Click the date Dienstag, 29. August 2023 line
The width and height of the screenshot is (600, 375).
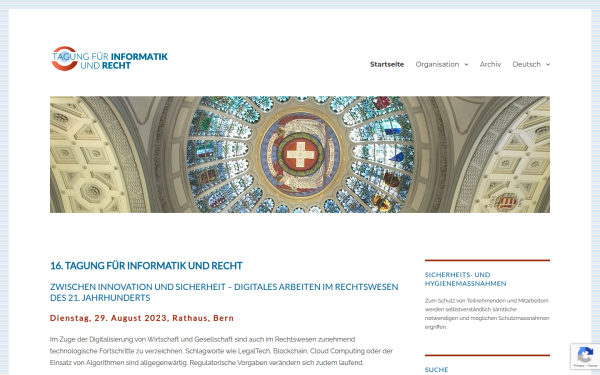[142, 318]
